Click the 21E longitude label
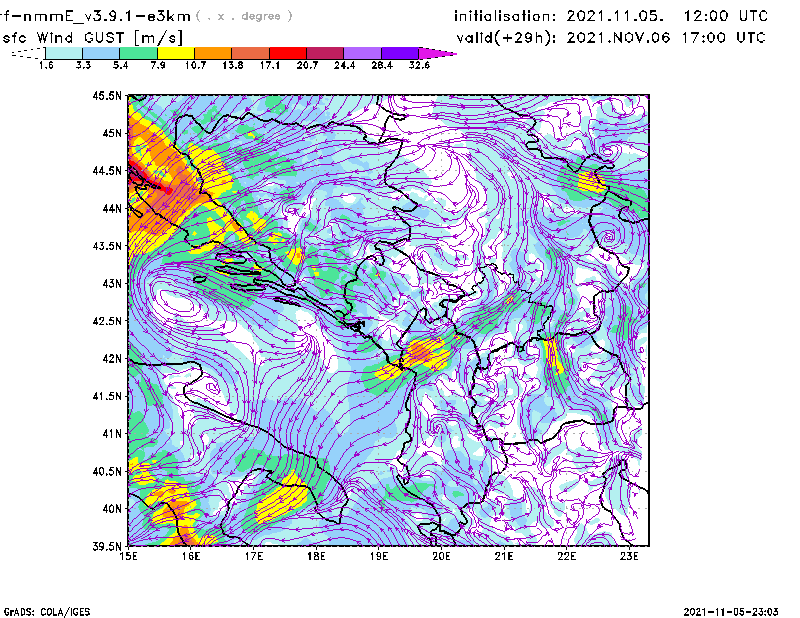Screen dimensions: 800x618 click(x=504, y=556)
